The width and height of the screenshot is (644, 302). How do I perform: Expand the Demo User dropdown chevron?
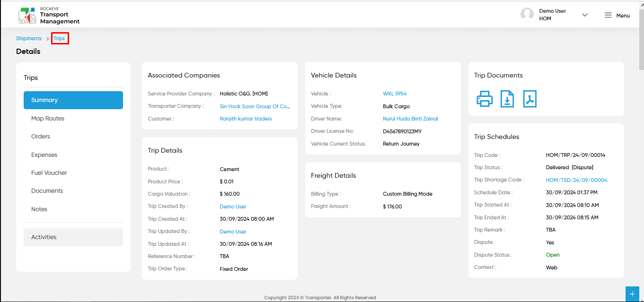[585, 15]
